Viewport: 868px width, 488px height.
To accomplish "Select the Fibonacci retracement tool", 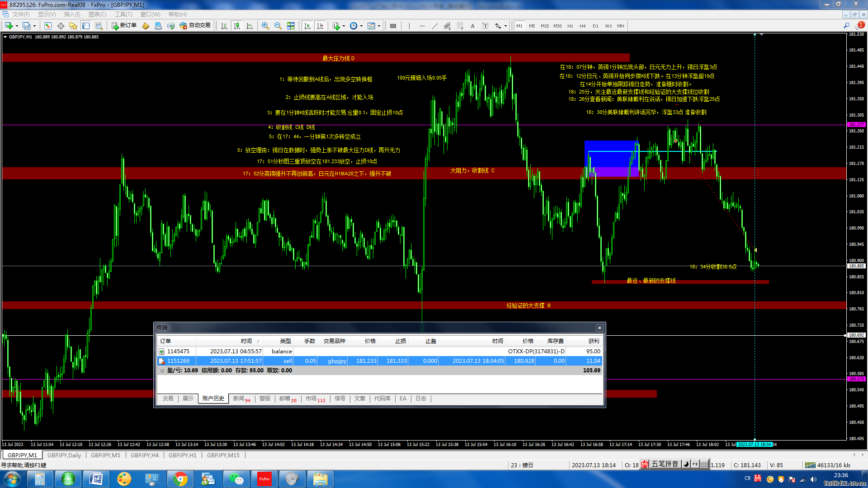I will pos(460,26).
